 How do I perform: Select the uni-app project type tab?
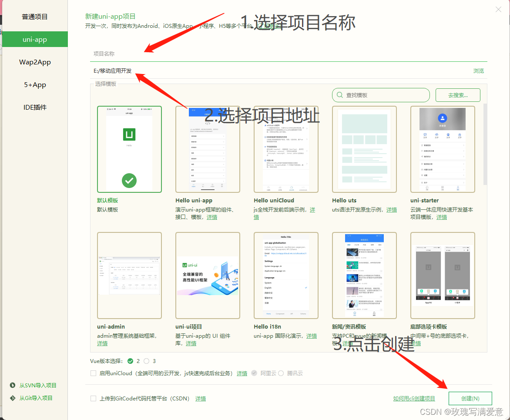[x=35, y=39]
